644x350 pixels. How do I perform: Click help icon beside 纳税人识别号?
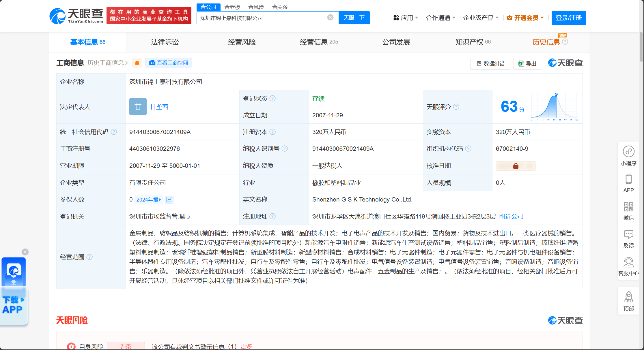tap(285, 148)
